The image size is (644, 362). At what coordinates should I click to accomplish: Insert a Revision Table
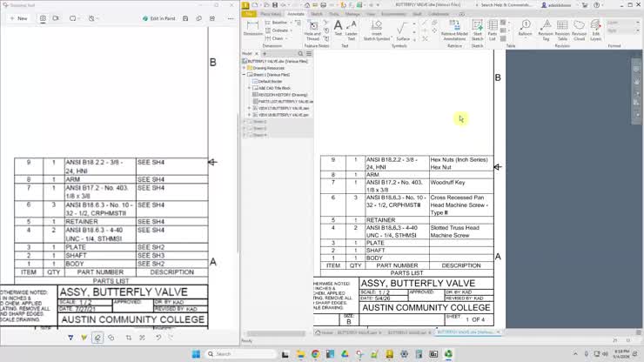(x=562, y=30)
